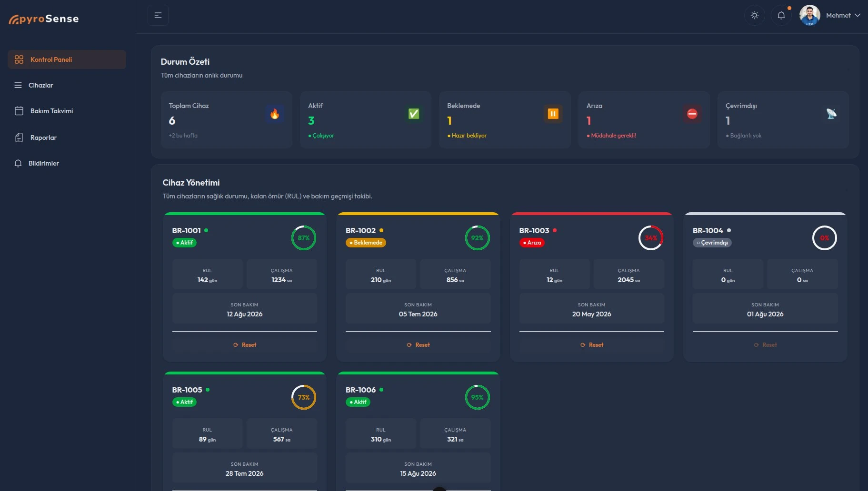The height and width of the screenshot is (491, 868).
Task: Open notifications bell in the top bar
Action: click(x=781, y=15)
